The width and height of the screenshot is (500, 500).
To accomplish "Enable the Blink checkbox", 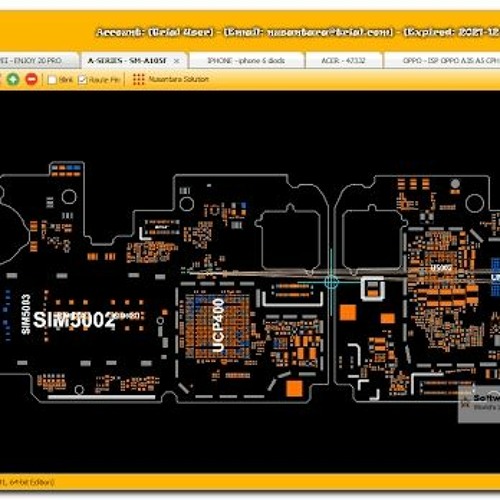I will pyautogui.click(x=52, y=80).
